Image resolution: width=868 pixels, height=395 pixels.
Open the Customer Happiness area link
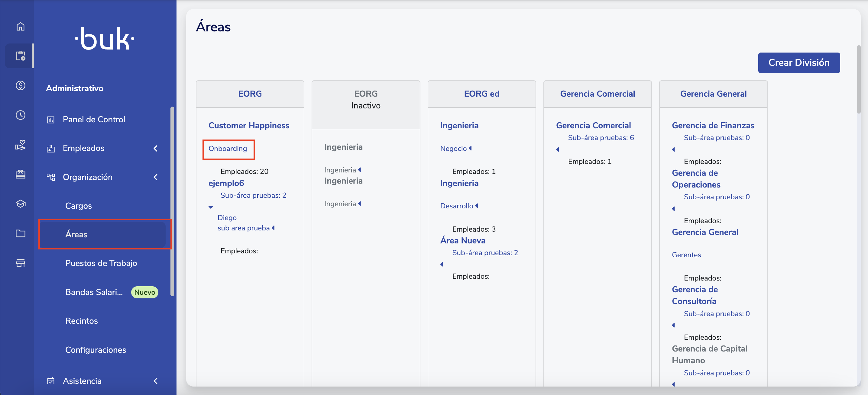click(249, 125)
